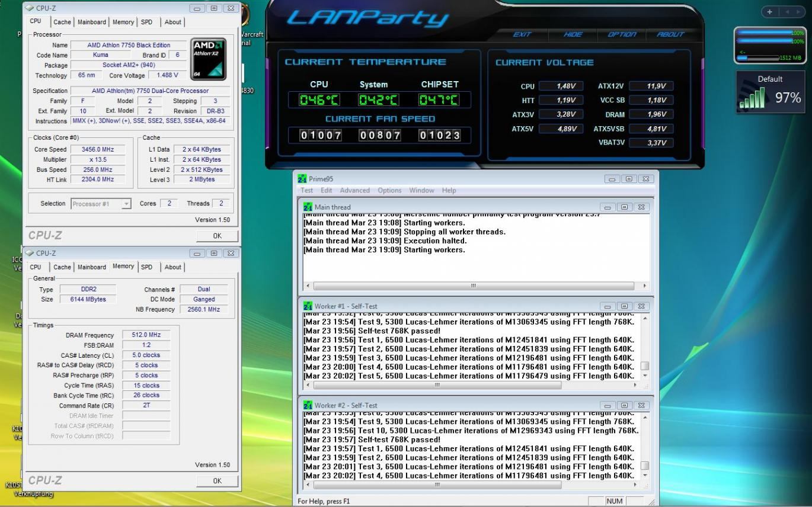Click the Main thread window's title icon
Screen dimensions: 812x507
coord(308,207)
